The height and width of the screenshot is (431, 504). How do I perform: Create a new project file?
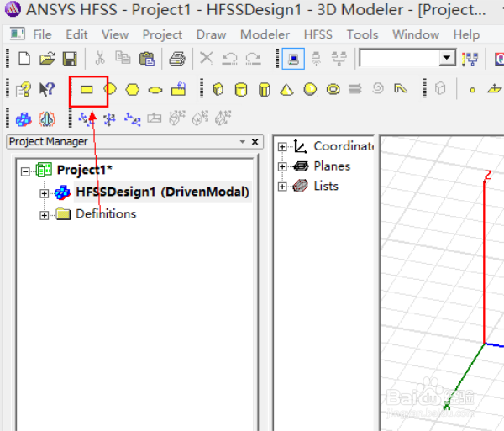pos(24,59)
